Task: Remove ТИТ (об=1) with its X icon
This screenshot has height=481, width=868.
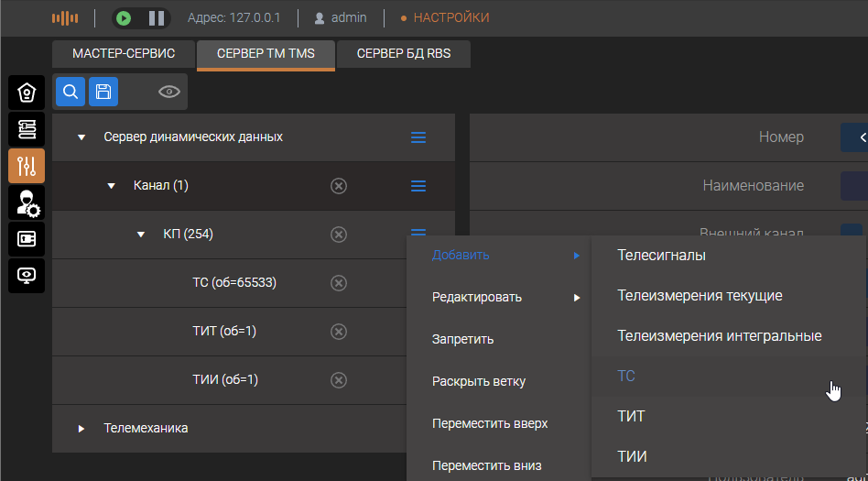Action: click(338, 332)
